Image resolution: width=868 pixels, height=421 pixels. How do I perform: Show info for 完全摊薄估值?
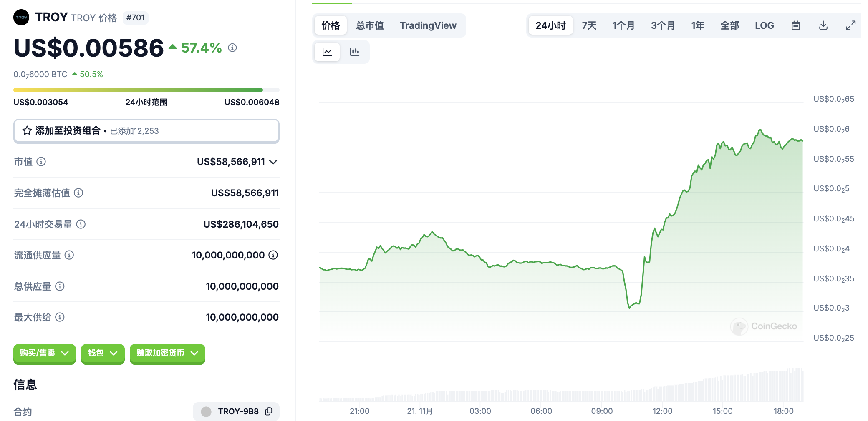[78, 193]
